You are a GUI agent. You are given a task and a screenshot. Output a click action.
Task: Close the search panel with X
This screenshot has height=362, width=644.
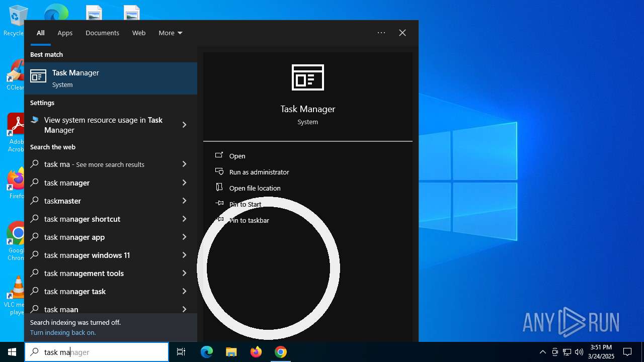403,33
